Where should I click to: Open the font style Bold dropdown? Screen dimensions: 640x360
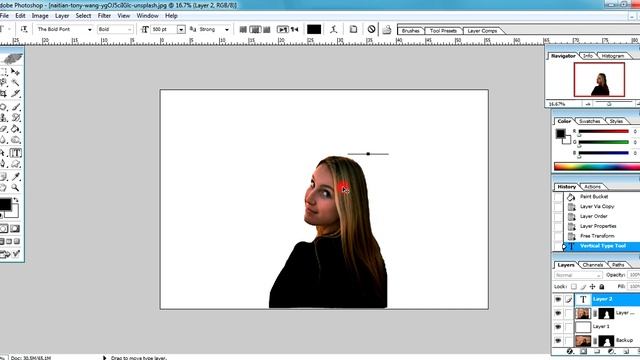click(x=129, y=29)
